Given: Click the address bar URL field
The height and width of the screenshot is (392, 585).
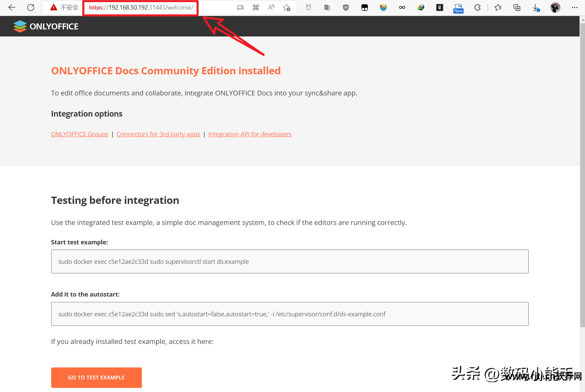Looking at the screenshot, I should [141, 7].
